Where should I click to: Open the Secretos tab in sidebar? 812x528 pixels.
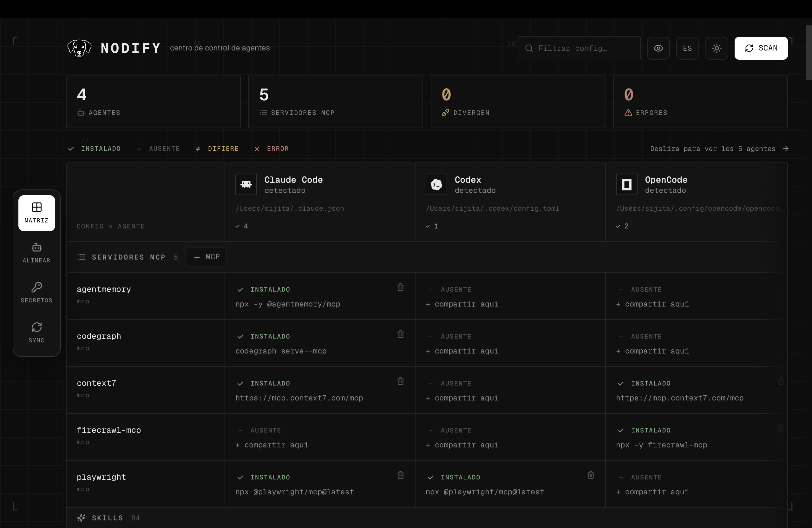point(36,293)
